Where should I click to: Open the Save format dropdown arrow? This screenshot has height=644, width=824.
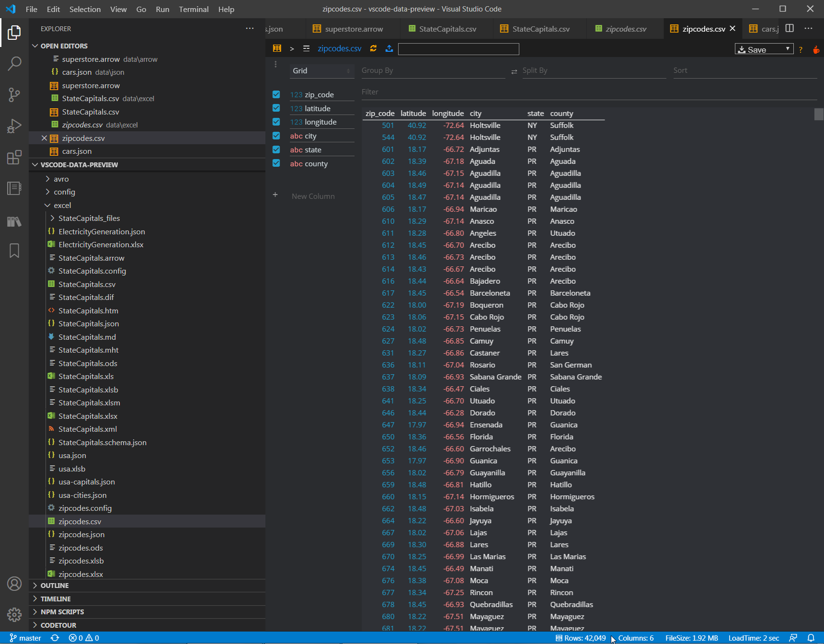(788, 49)
